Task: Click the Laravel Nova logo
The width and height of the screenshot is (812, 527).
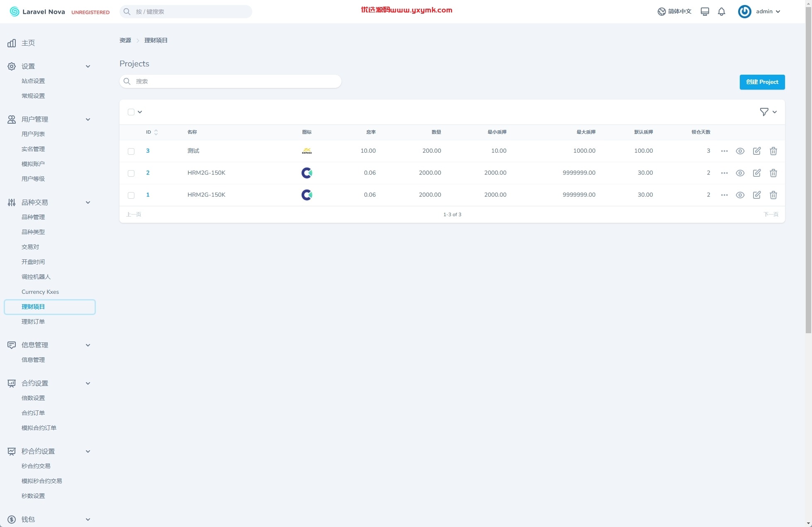Action: (37, 12)
